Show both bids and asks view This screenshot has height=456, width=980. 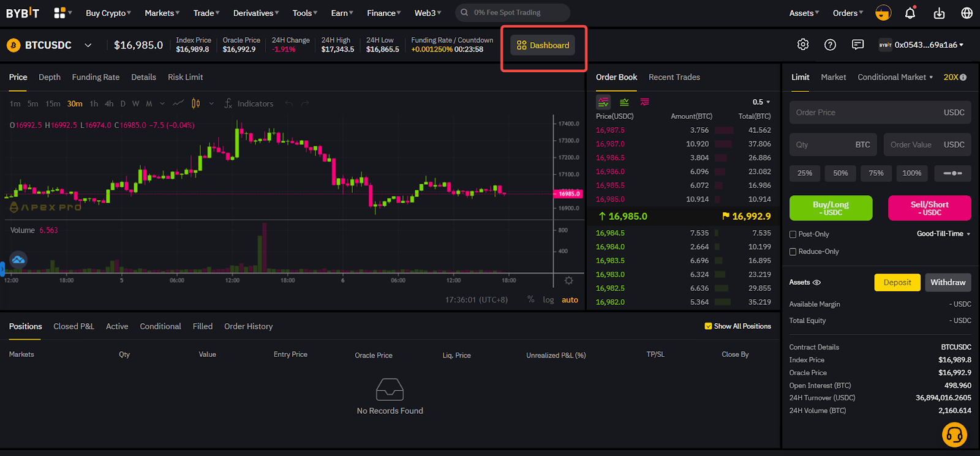tap(603, 102)
